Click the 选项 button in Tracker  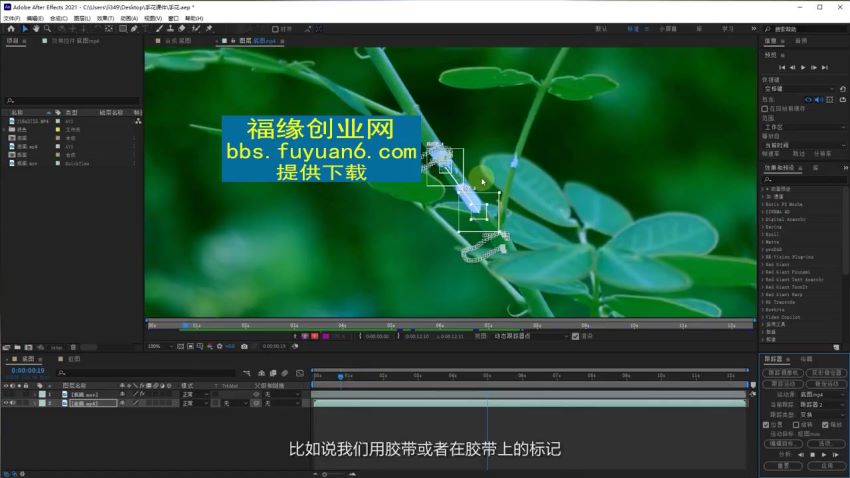pyautogui.click(x=825, y=443)
